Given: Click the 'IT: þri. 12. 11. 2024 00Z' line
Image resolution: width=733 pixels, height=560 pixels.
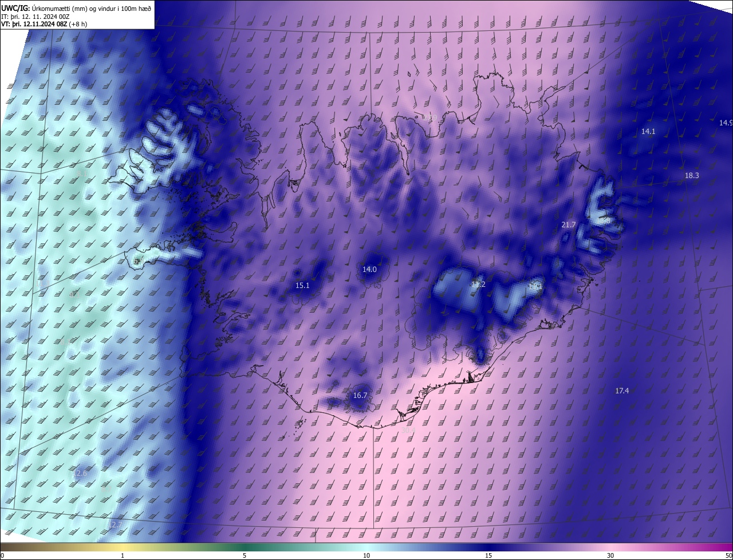Looking at the screenshot, I should [36, 17].
